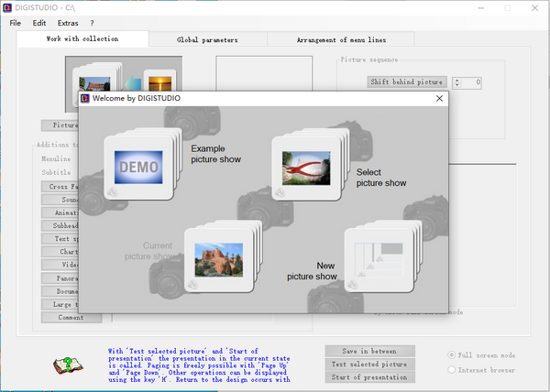
Task: Open the Example picture show DEMO slide
Action: coord(137,168)
